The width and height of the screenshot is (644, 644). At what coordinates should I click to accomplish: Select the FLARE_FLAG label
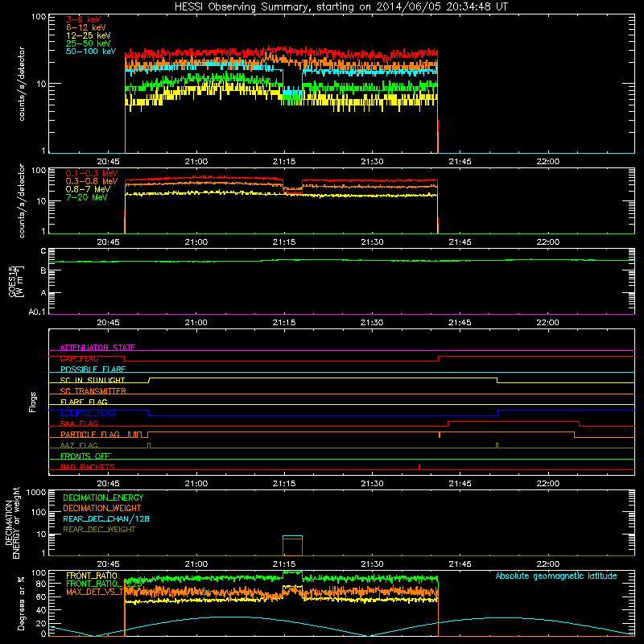click(x=84, y=402)
